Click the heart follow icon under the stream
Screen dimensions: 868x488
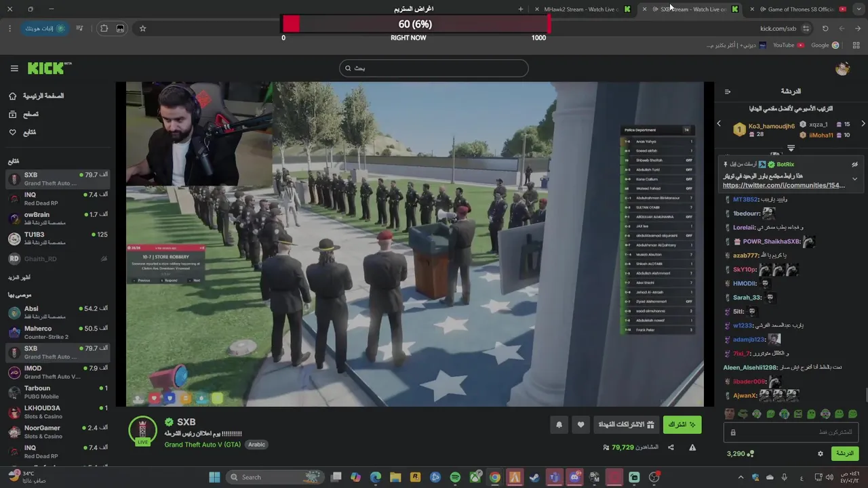[580, 425]
